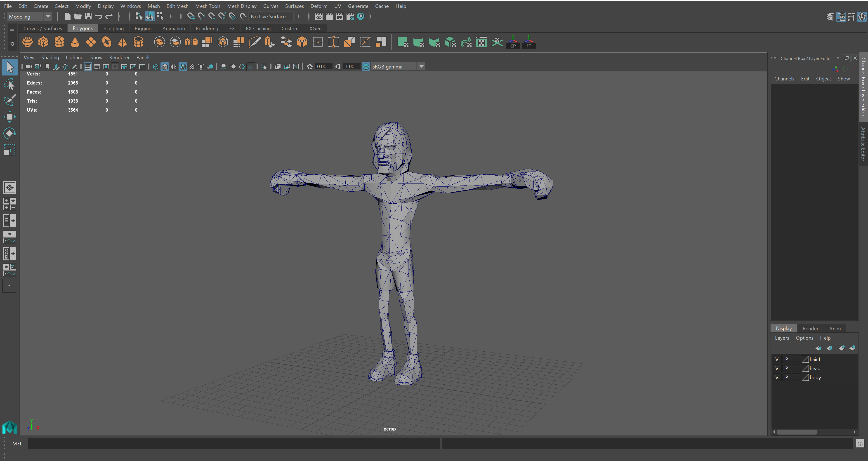The image size is (868, 461).
Task: Click the IPR render icon
Action: 340,16
